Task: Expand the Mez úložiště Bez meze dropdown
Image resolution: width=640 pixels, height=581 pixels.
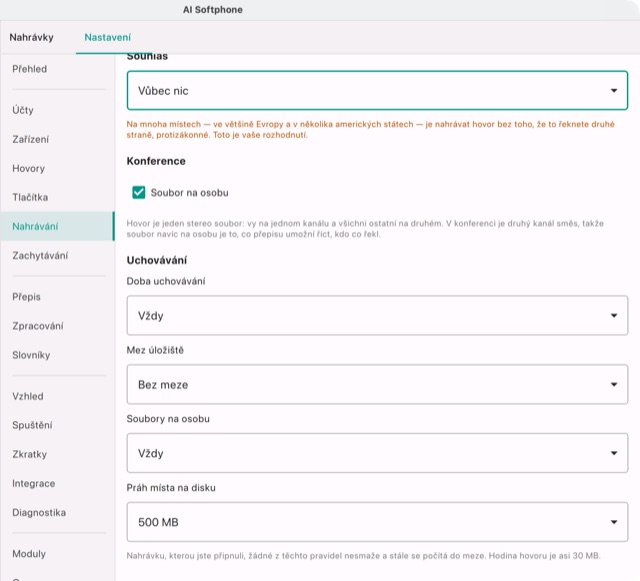Action: pyautogui.click(x=377, y=384)
